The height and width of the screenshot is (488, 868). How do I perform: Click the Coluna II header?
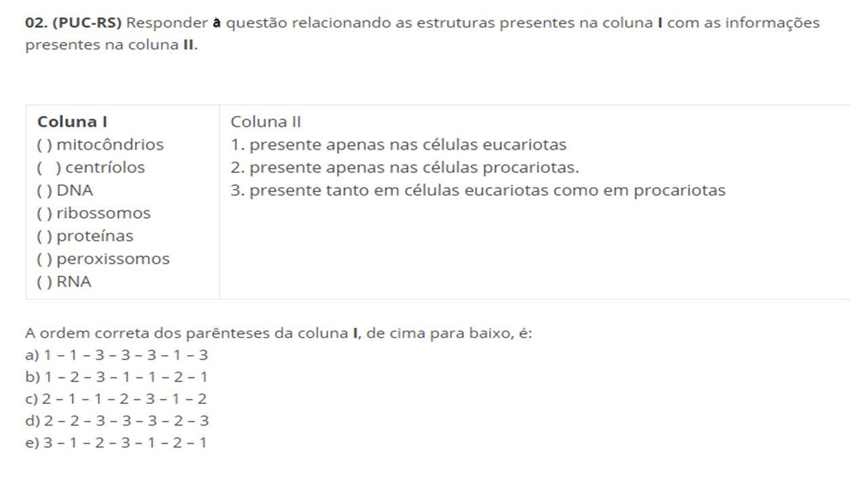pyautogui.click(x=266, y=122)
